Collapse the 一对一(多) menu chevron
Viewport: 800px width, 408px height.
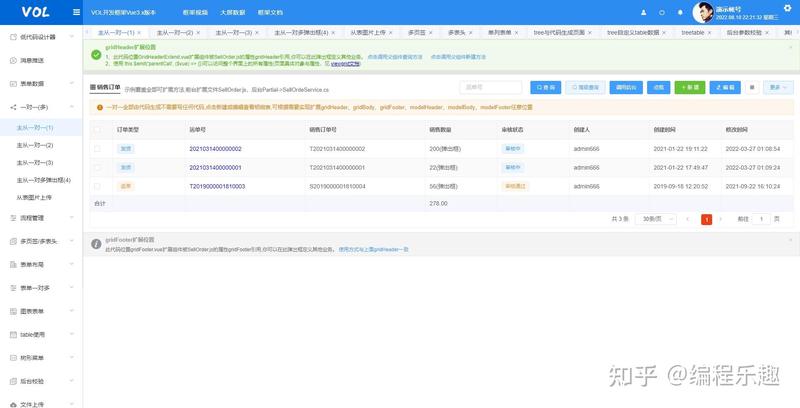[71, 107]
